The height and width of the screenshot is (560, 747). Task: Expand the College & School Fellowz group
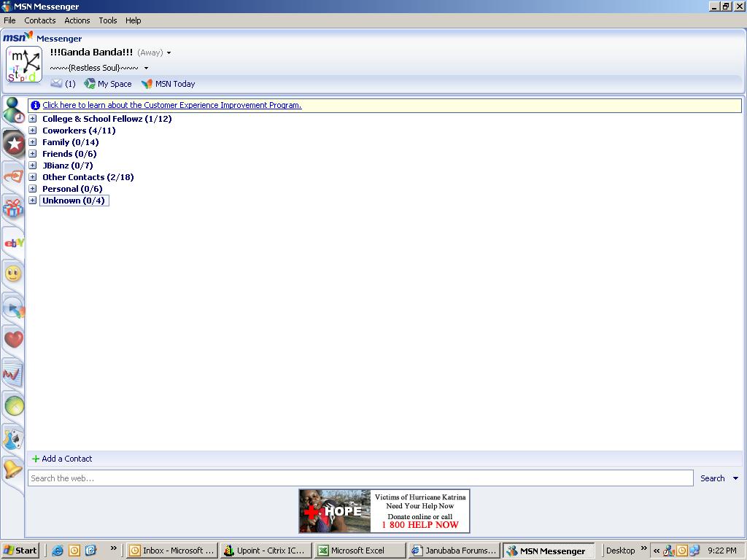32,119
